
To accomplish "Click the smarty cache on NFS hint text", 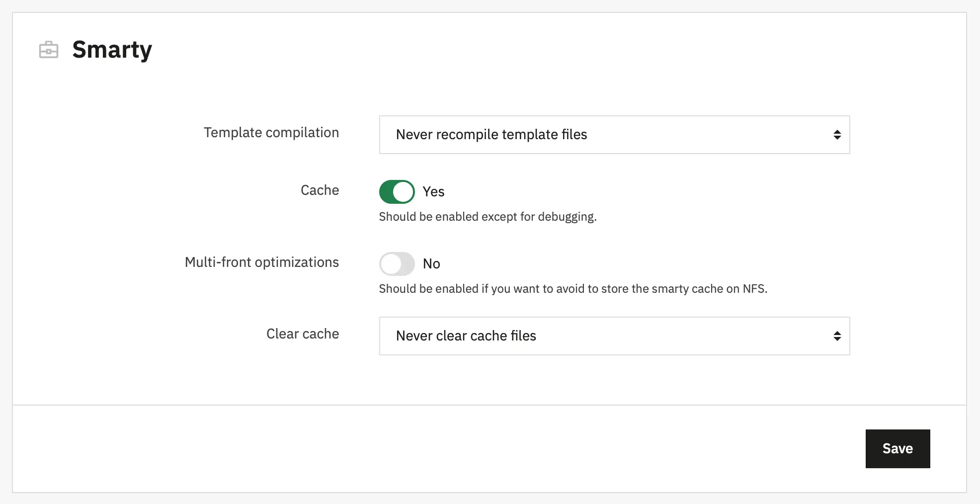I will pyautogui.click(x=573, y=289).
